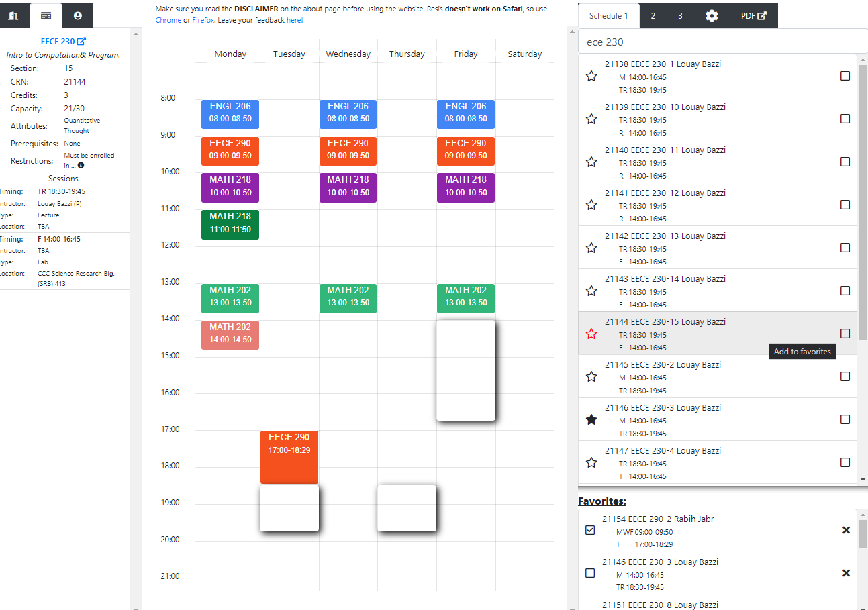Open the feedback here! link
Image resolution: width=868 pixels, height=610 pixels.
295,20
